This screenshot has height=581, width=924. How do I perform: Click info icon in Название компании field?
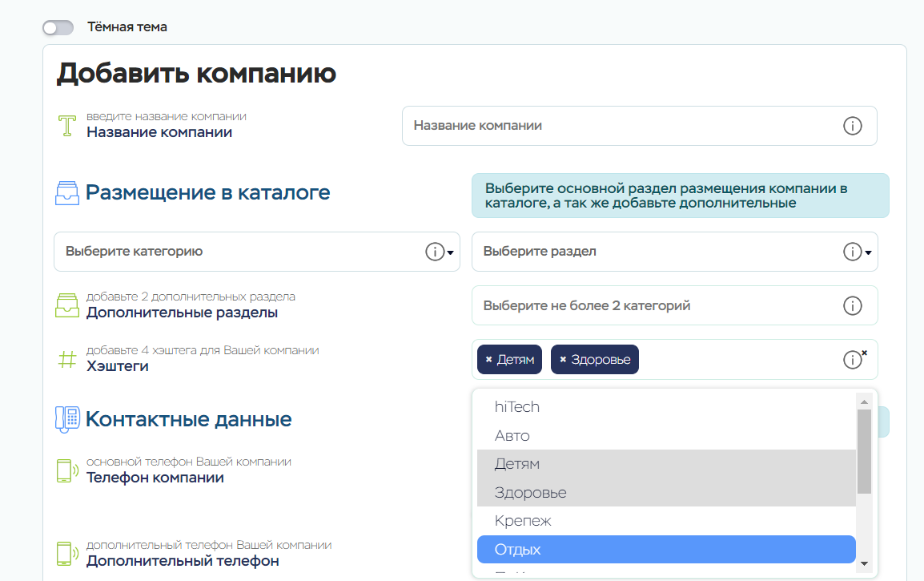pyautogui.click(x=853, y=126)
